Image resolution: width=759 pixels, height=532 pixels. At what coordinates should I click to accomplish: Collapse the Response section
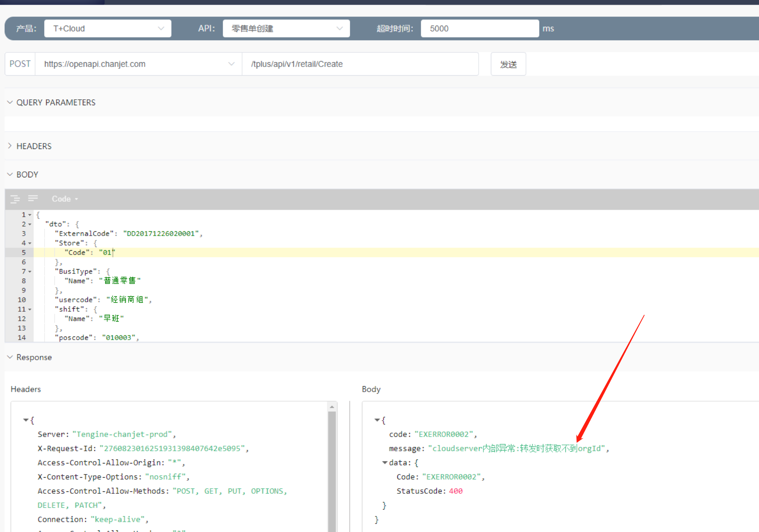(x=10, y=357)
